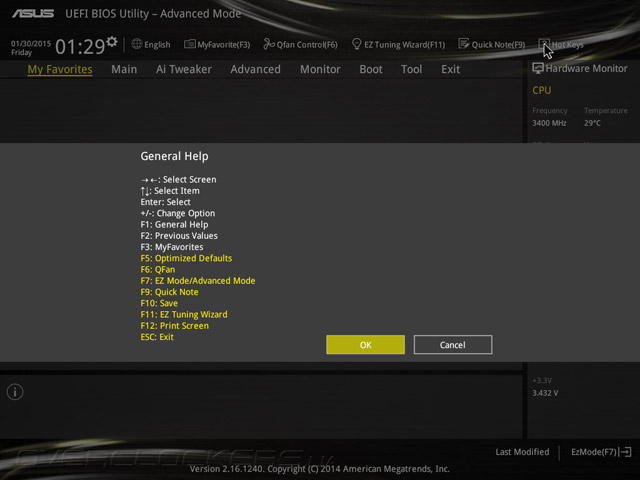Switch to My Favorites tab

pyautogui.click(x=60, y=69)
